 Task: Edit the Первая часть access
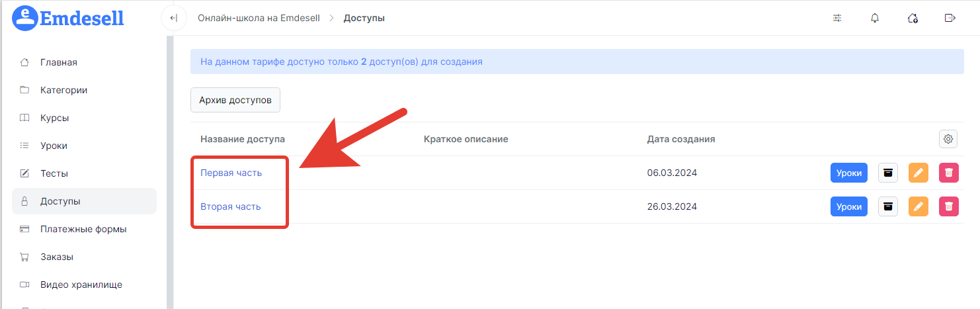coord(919,173)
